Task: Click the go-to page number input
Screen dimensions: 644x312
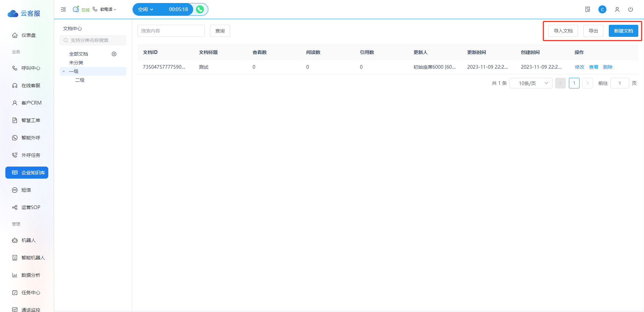Action: (620, 83)
